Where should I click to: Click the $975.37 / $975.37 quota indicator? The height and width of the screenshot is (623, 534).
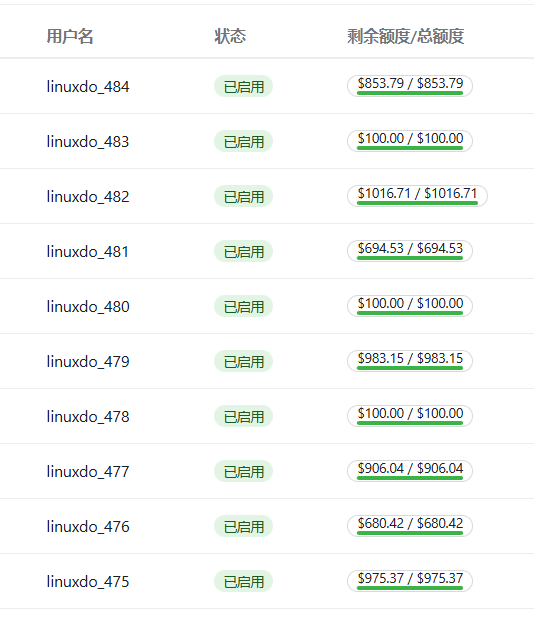click(410, 580)
